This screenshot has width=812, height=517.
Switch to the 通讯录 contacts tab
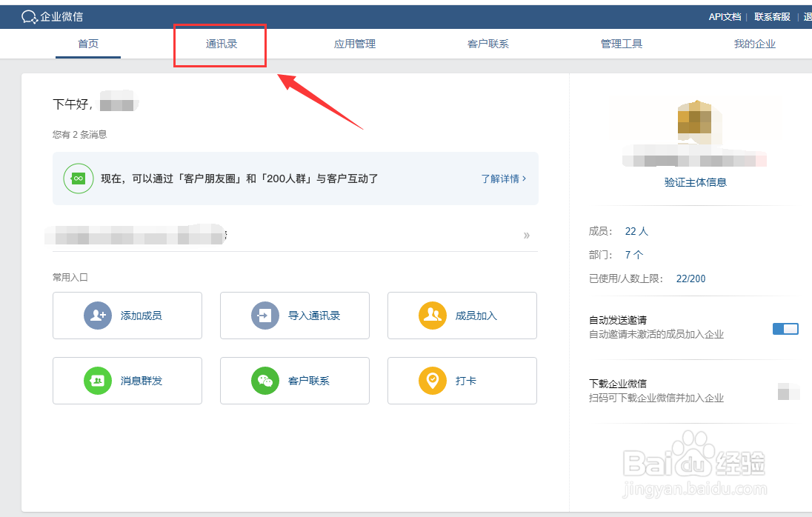tap(220, 44)
